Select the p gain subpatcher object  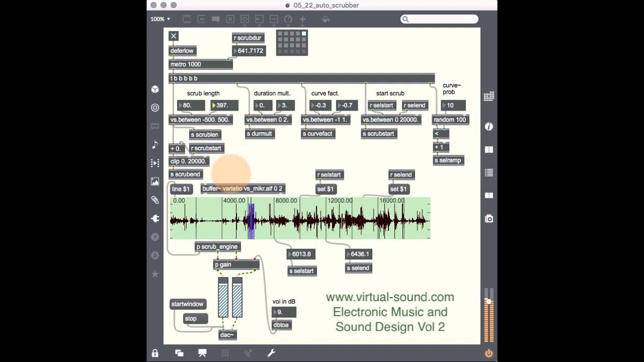pyautogui.click(x=236, y=264)
